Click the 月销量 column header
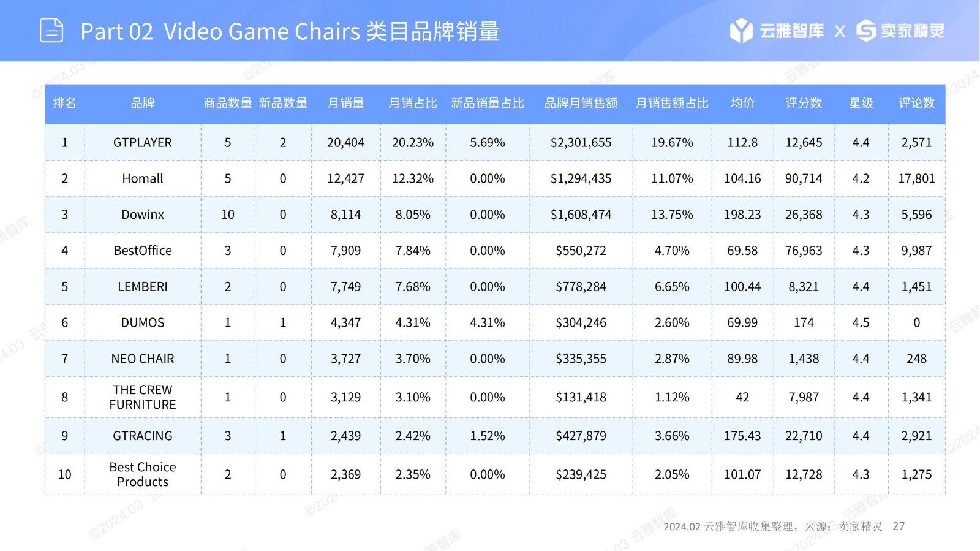Viewport: 980px width, 551px height. [x=345, y=104]
